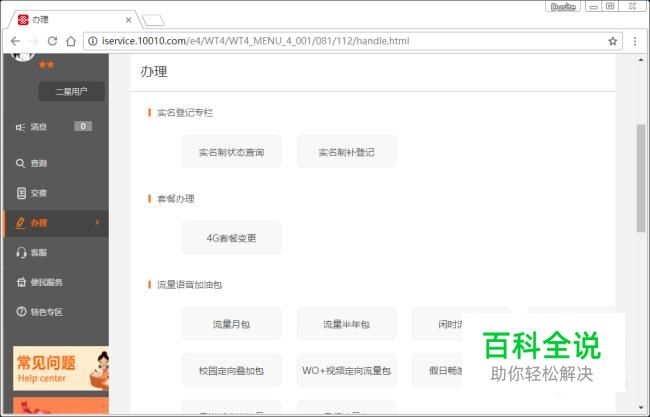Reload the page with the refresh icon
Viewport: 650px width, 417px height.
pos(52,41)
